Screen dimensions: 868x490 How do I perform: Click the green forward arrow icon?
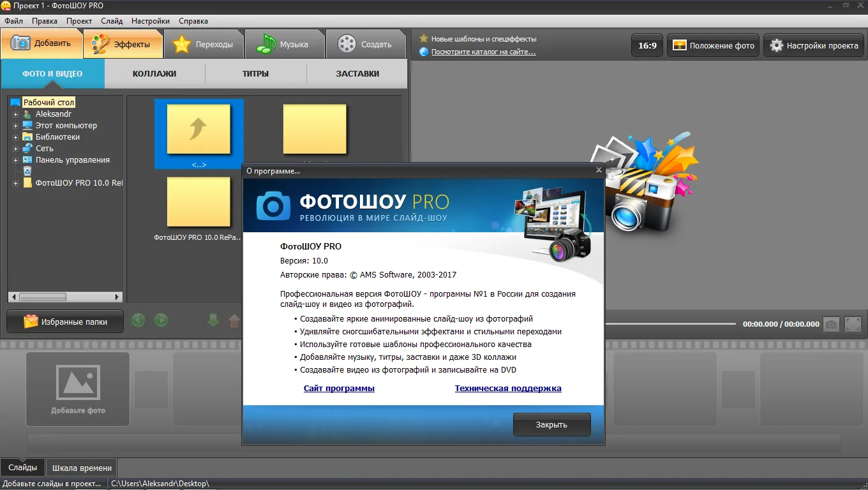coord(161,321)
